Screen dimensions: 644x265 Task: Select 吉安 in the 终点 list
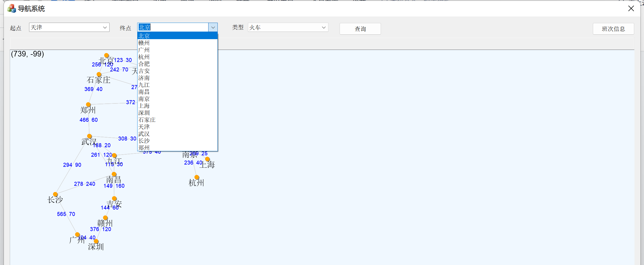tap(177, 71)
